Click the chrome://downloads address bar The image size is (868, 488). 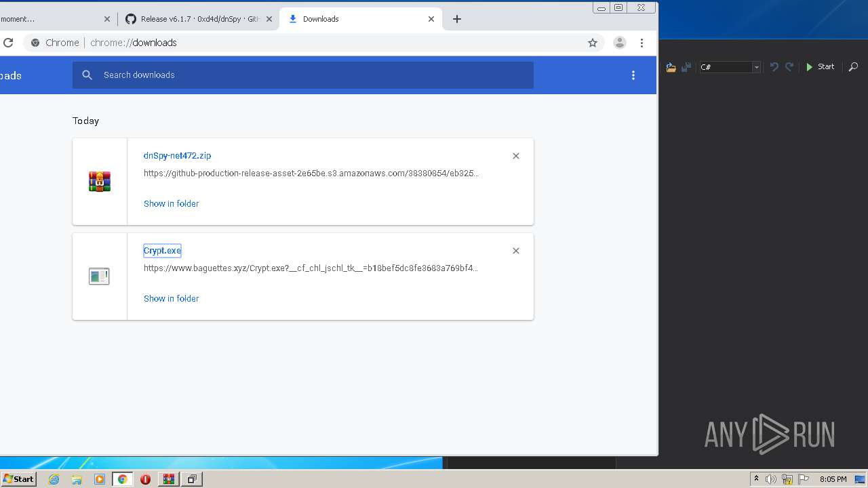pyautogui.click(x=315, y=43)
